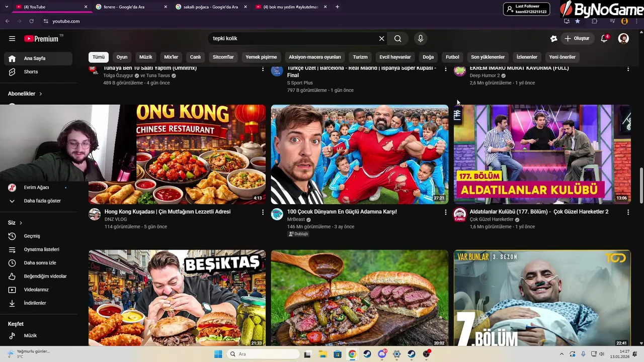Select the Canlı filter chip
Screen dimensions: 644x362
[195, 57]
